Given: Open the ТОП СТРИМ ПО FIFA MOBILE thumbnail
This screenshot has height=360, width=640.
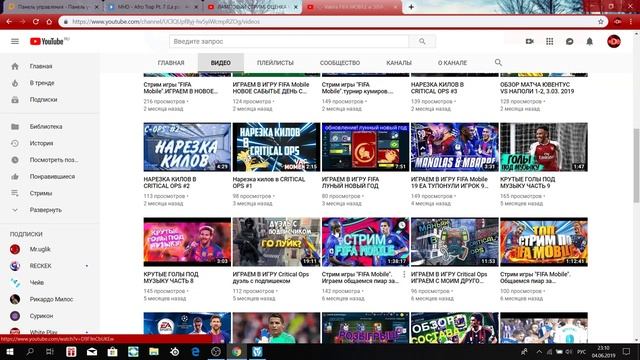Looking at the screenshot, I should pos(544,242).
